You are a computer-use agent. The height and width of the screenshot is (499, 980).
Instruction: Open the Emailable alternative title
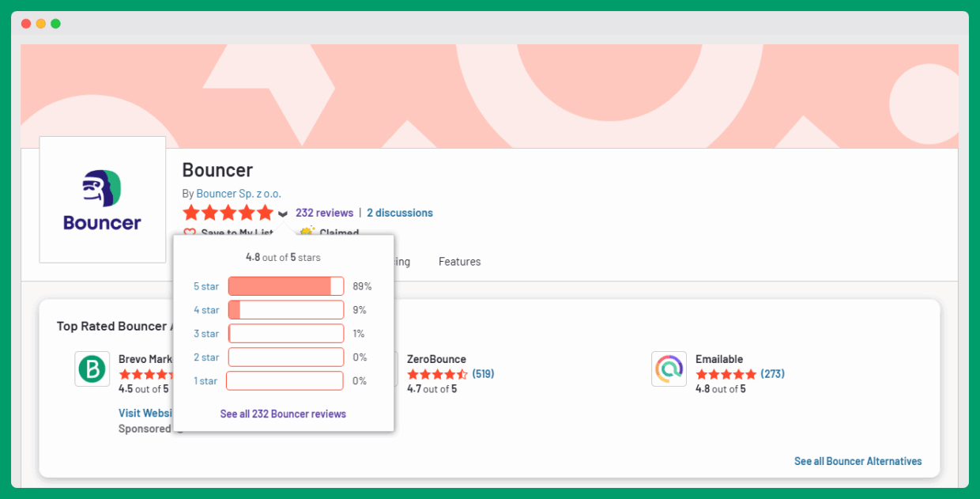tap(719, 359)
